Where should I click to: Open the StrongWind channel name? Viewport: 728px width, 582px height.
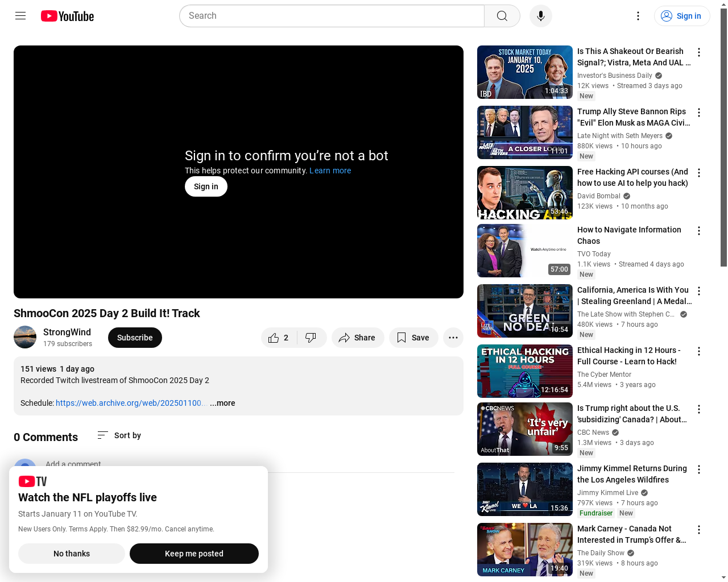(67, 332)
